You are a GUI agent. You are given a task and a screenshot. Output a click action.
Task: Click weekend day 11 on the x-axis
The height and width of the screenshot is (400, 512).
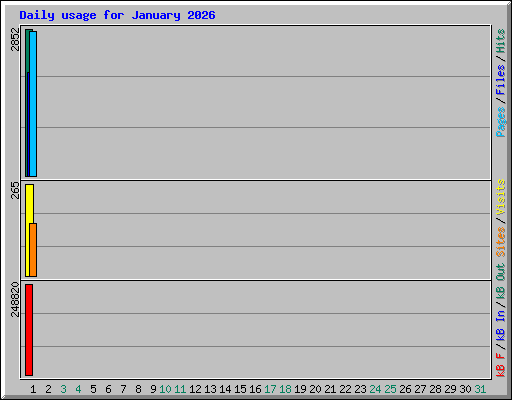pyautogui.click(x=180, y=389)
